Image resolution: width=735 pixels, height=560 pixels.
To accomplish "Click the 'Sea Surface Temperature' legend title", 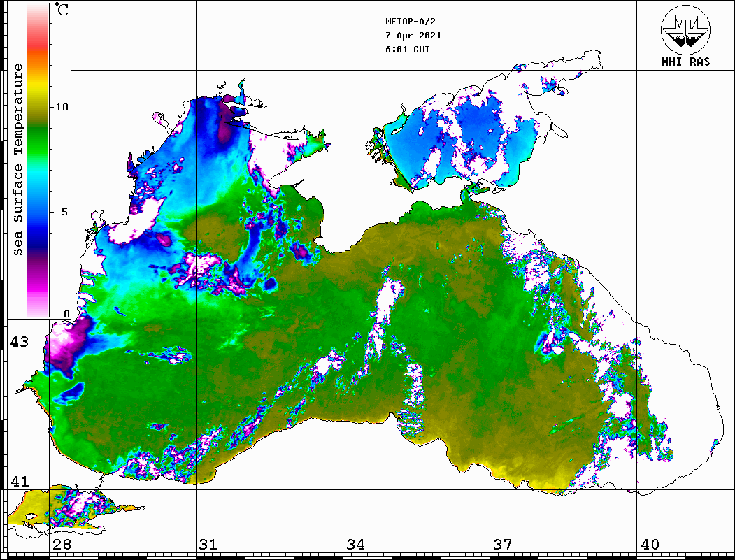I will (x=17, y=160).
